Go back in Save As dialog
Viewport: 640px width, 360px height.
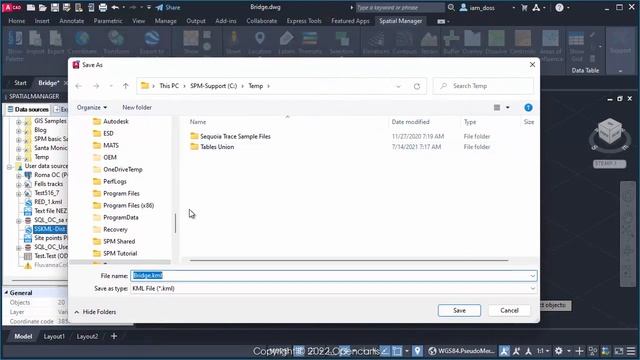tap(79, 86)
